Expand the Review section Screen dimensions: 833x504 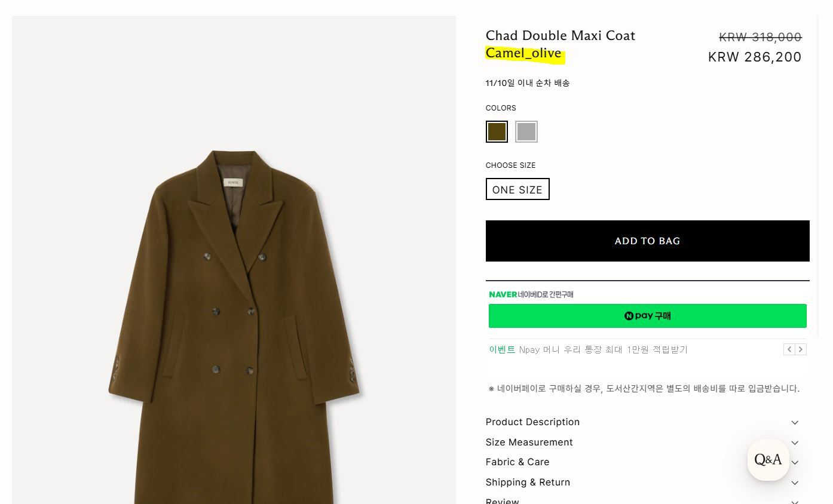[x=502, y=500]
